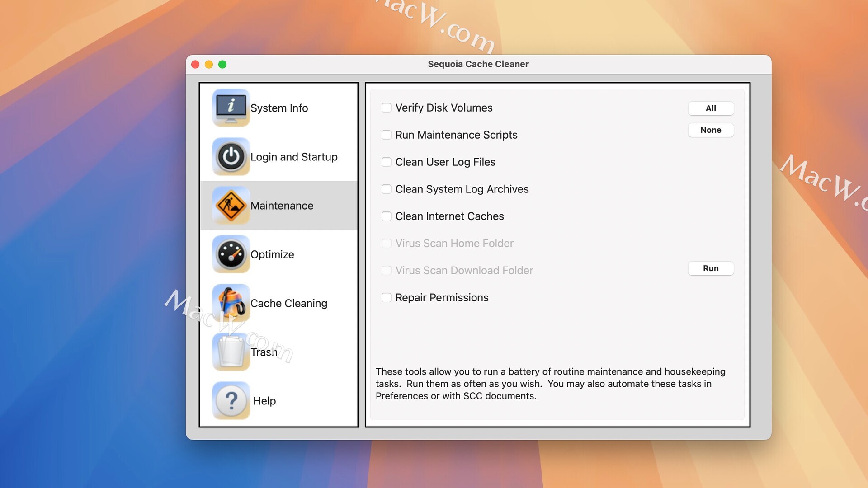
Task: Go to the Optimize label
Action: [272, 254]
